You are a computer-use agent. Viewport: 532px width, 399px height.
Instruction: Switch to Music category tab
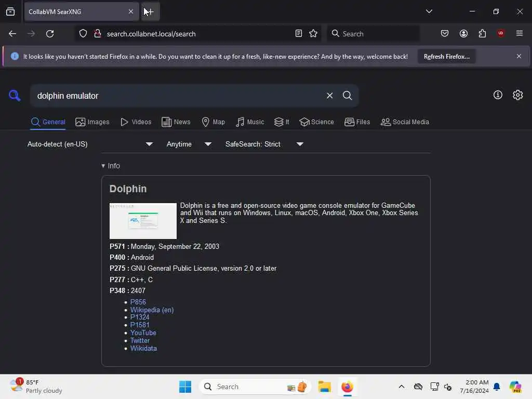(x=250, y=122)
